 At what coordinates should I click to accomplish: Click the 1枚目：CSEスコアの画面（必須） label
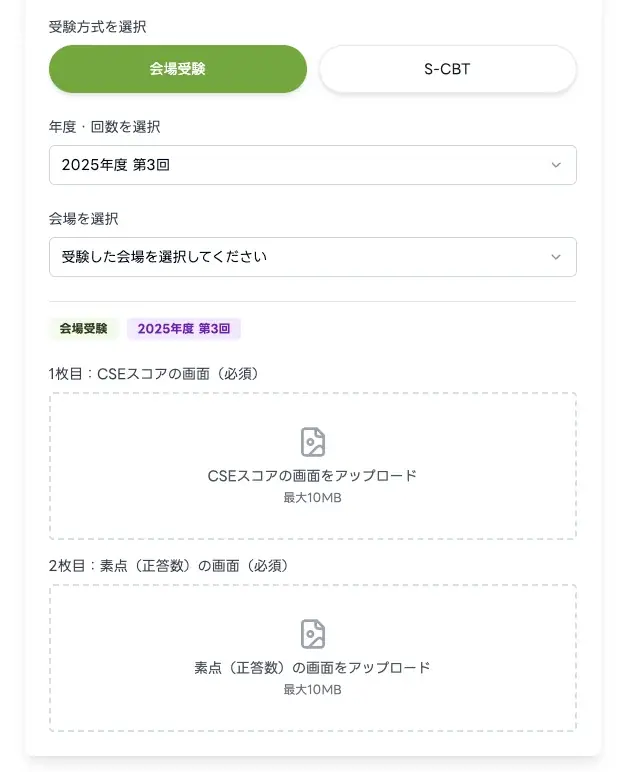tap(154, 373)
